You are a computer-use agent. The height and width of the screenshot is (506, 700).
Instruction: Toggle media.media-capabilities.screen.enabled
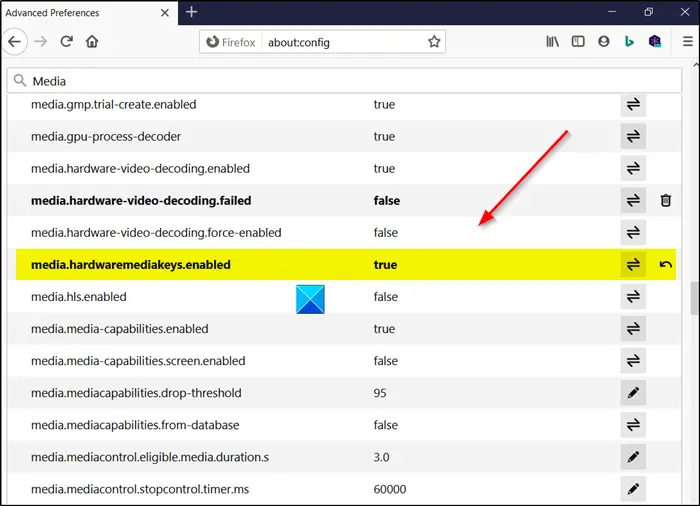click(633, 361)
